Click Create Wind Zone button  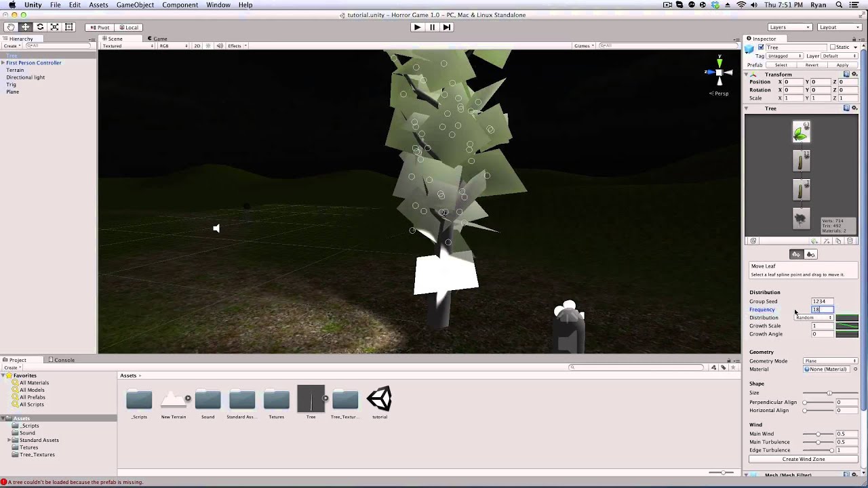click(x=804, y=460)
